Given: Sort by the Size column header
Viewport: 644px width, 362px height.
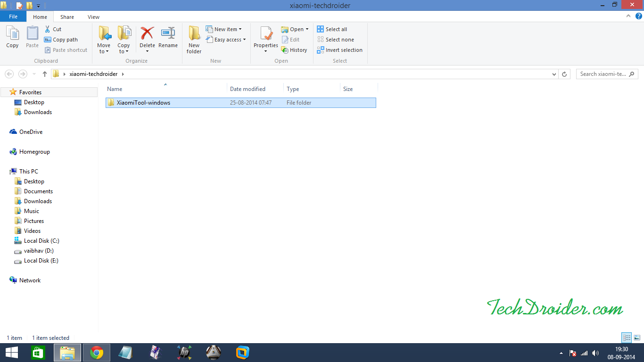Looking at the screenshot, I should pos(359,89).
